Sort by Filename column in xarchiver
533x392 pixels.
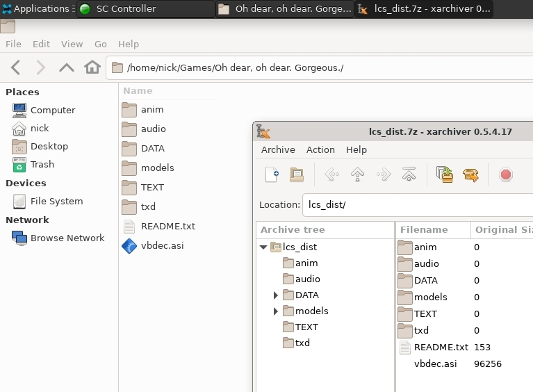433,230
